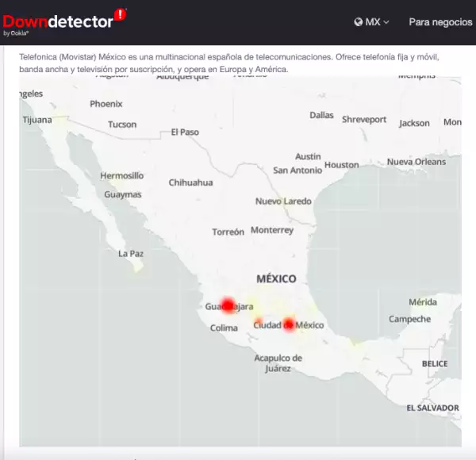
Task: Open the Para negocios menu item
Action: click(440, 22)
